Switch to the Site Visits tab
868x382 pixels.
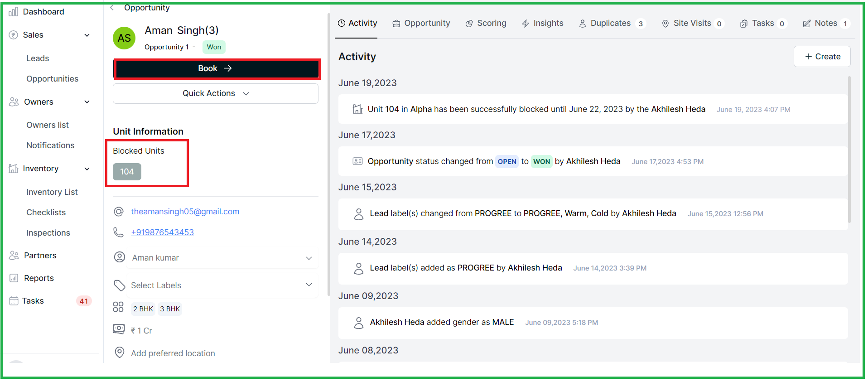[693, 24]
